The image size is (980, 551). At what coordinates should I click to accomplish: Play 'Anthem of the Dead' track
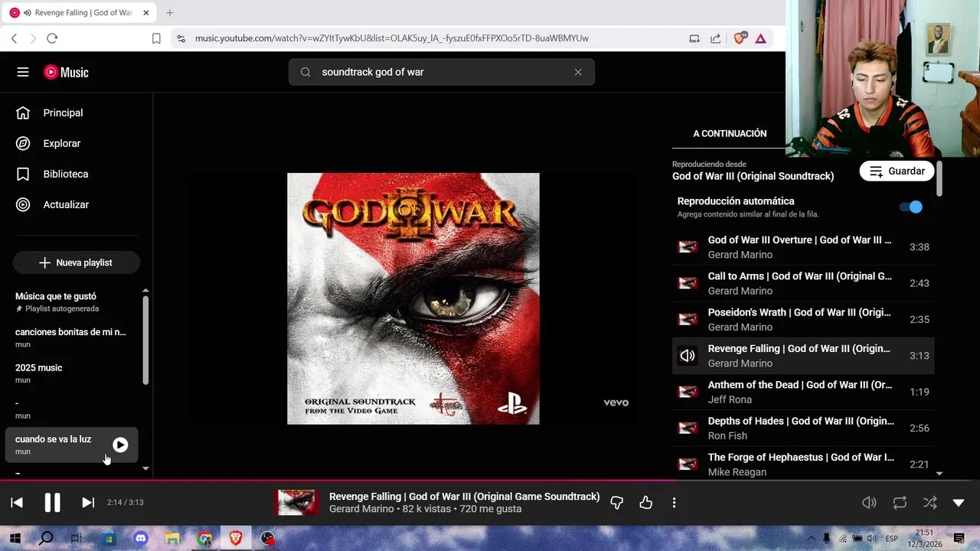coord(803,392)
